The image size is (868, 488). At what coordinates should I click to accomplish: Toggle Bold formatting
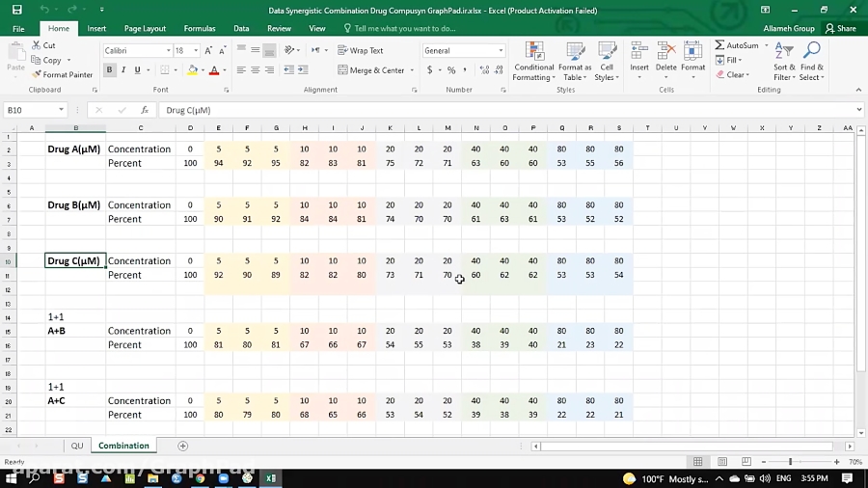point(109,69)
